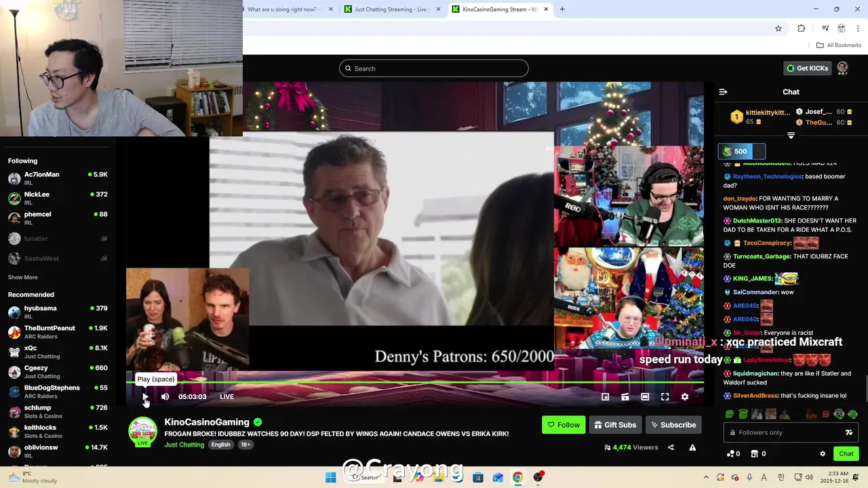Follow the KinoCasinoGaming channel

[x=564, y=425]
